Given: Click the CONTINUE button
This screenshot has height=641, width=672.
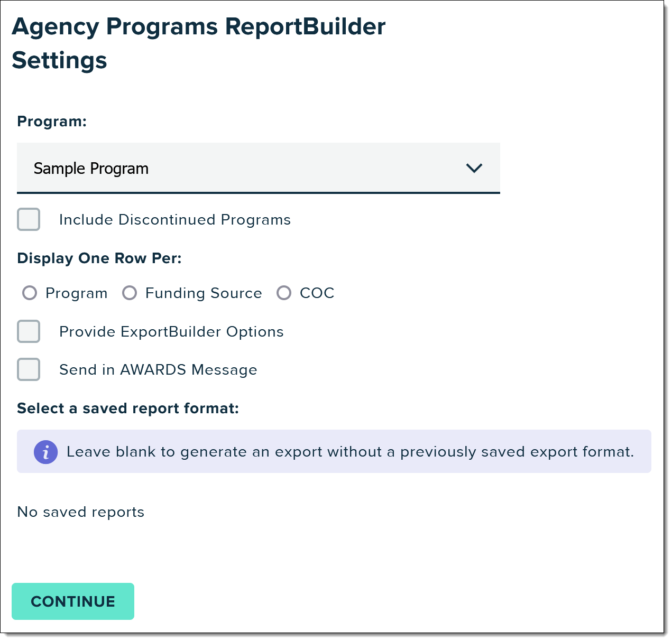Looking at the screenshot, I should (73, 601).
